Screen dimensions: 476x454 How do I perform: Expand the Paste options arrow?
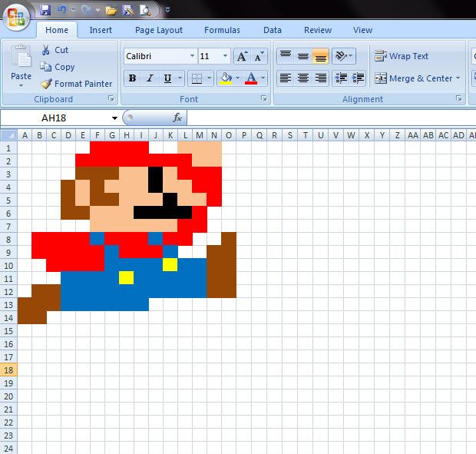coord(21,85)
